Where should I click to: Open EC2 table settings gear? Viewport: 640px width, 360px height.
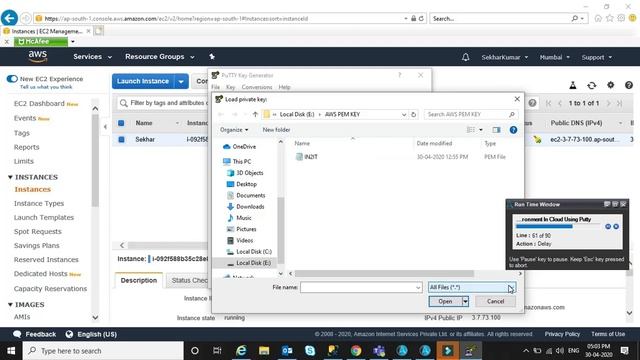coord(610,84)
